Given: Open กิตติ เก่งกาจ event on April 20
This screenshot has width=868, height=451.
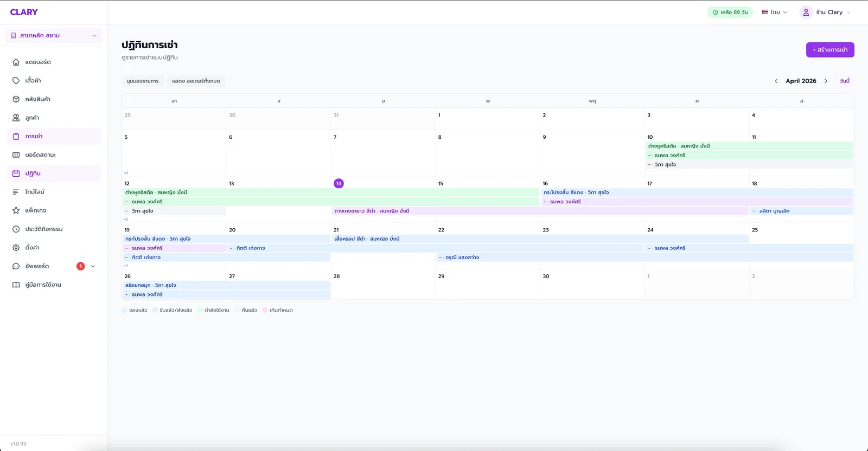Looking at the screenshot, I should [x=436, y=248].
